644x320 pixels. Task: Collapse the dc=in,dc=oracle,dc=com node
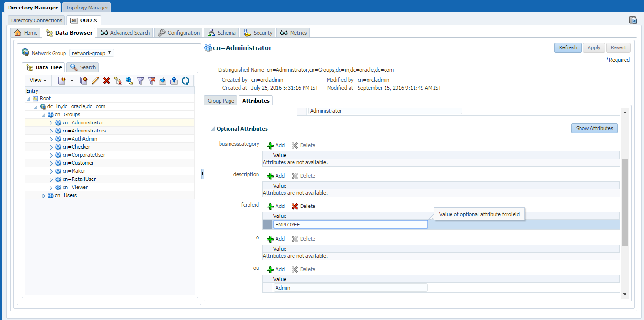pyautogui.click(x=36, y=107)
